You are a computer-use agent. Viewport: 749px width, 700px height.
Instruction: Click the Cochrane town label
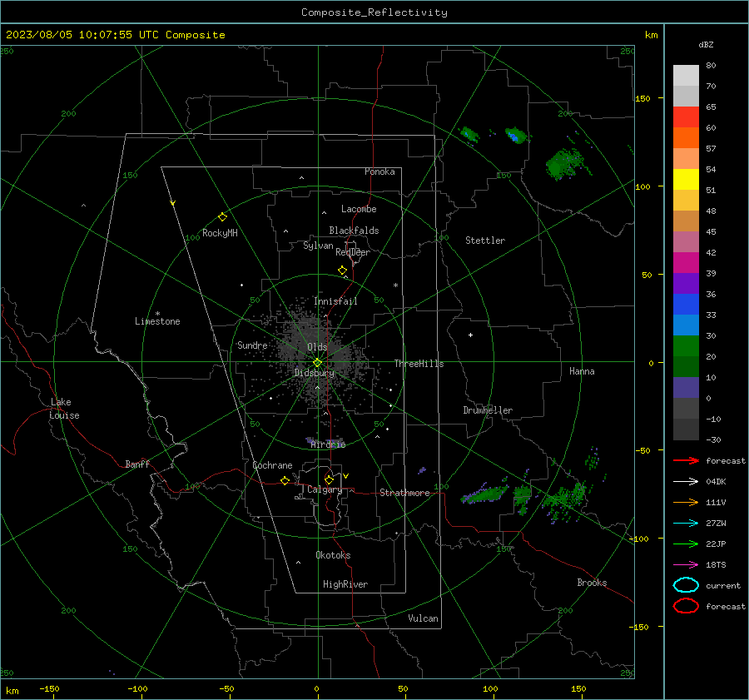(272, 465)
